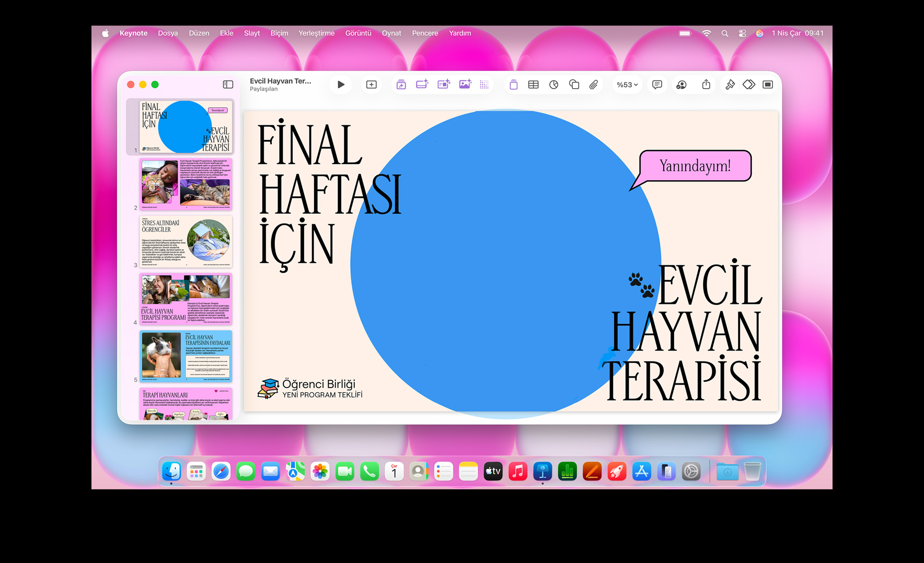Open the Biçim menu
Screen dimensions: 924x563
pos(279,33)
